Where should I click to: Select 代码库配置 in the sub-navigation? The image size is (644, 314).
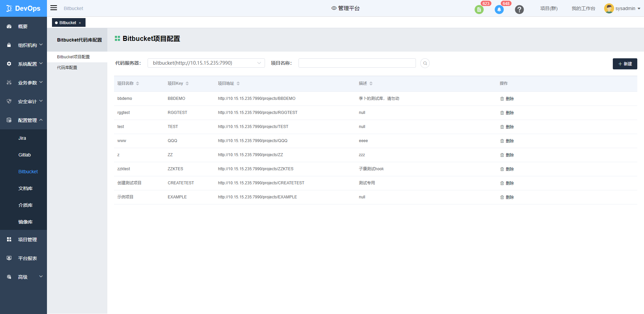[x=77, y=68]
